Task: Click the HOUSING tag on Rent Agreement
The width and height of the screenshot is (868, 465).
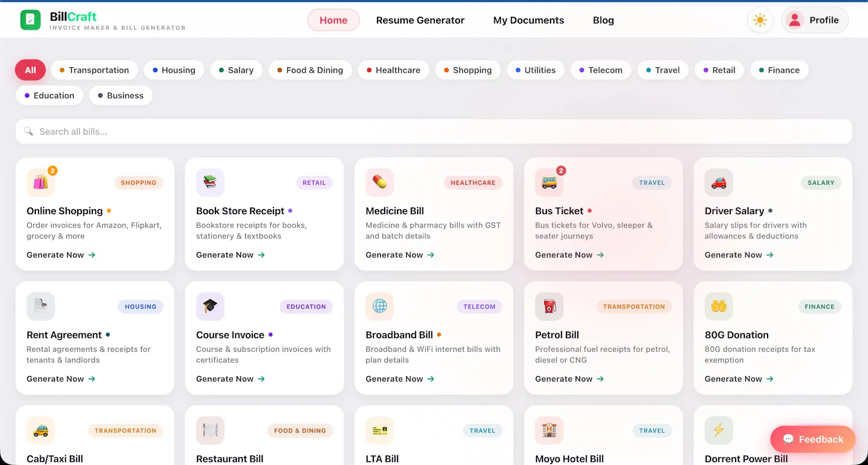Action: [141, 307]
